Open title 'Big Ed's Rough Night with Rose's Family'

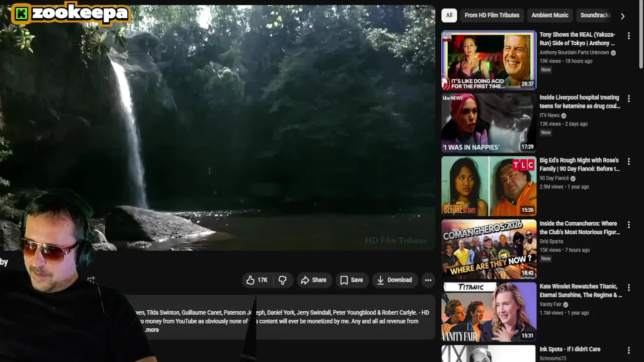(x=580, y=164)
